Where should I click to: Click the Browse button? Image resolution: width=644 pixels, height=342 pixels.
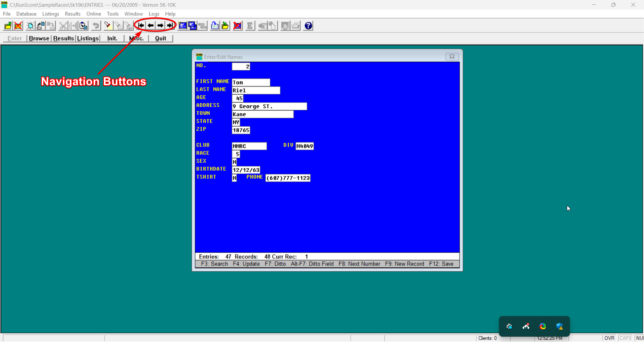click(39, 38)
